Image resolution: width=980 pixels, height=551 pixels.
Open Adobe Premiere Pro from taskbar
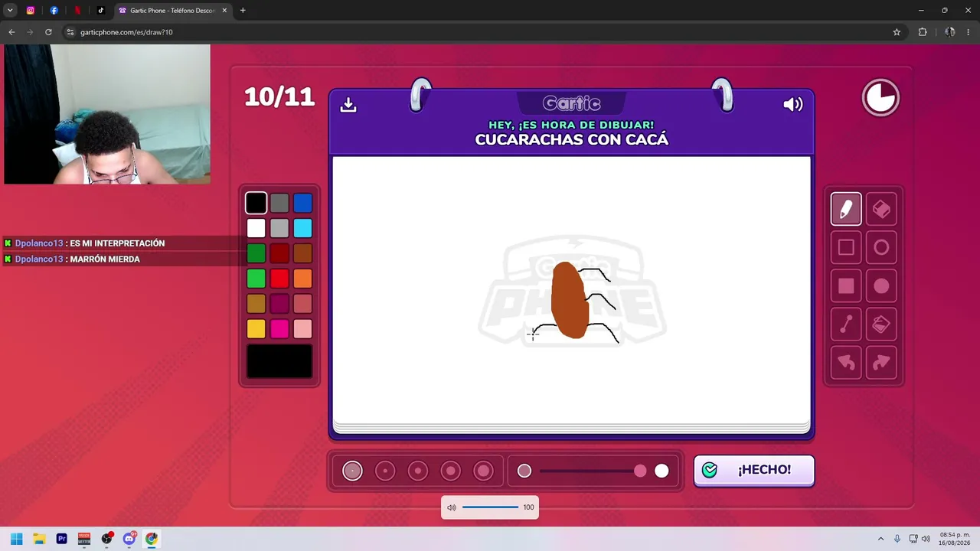click(x=61, y=539)
